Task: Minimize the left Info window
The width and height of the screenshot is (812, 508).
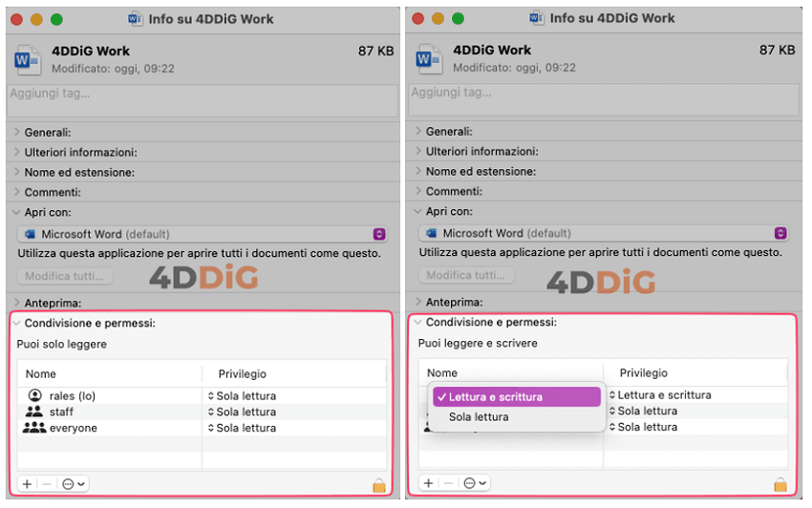Action: (36, 20)
